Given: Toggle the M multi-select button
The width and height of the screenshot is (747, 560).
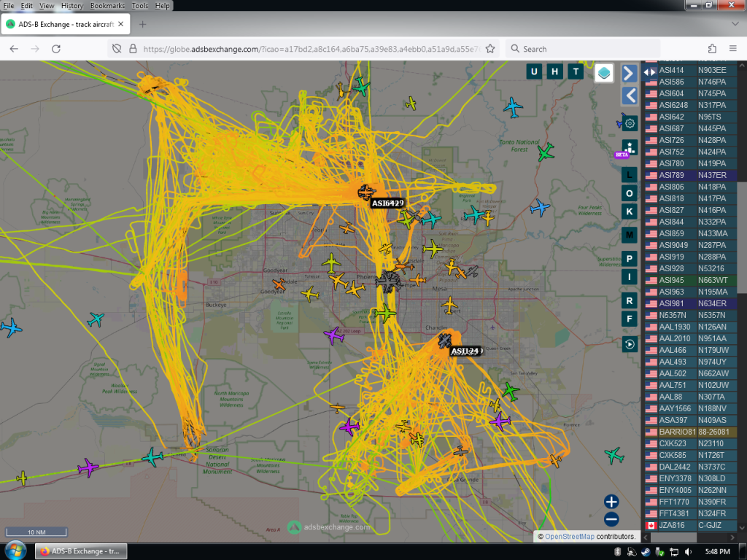Looking at the screenshot, I should pos(630,236).
